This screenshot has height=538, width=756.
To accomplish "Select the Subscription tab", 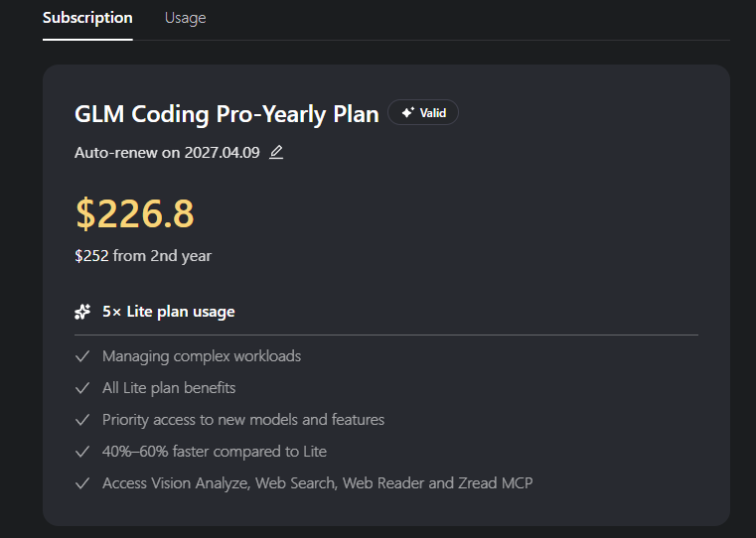I will [87, 18].
